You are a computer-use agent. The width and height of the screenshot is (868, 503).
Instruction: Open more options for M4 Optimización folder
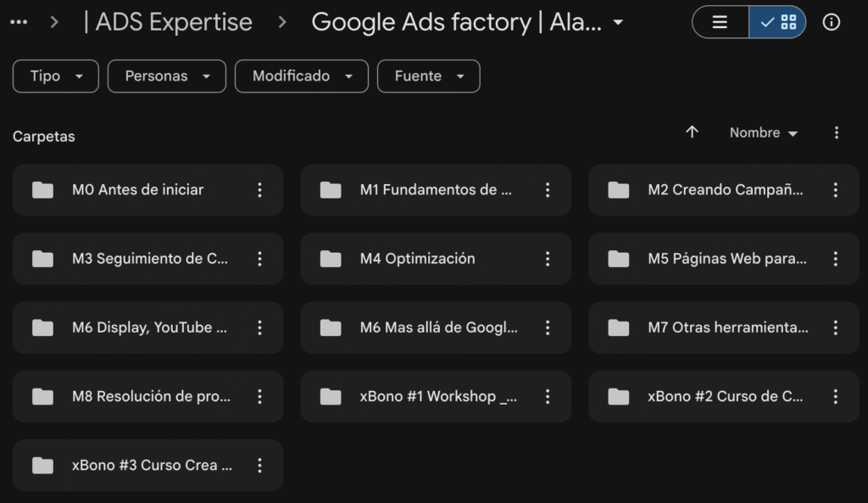pos(548,259)
